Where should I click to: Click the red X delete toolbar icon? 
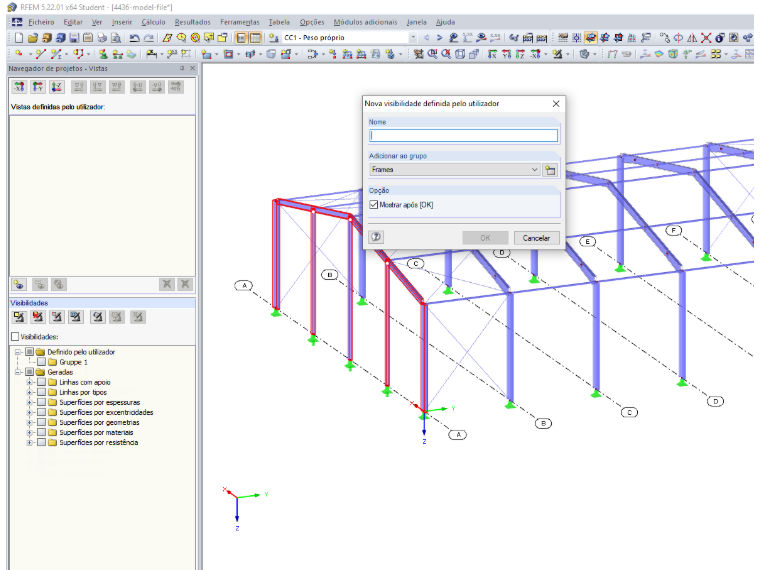706,38
